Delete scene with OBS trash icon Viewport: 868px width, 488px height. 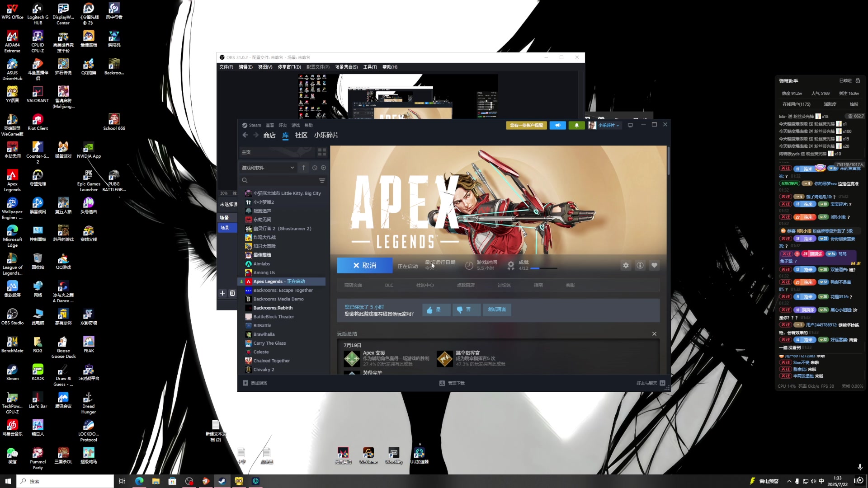pos(232,293)
